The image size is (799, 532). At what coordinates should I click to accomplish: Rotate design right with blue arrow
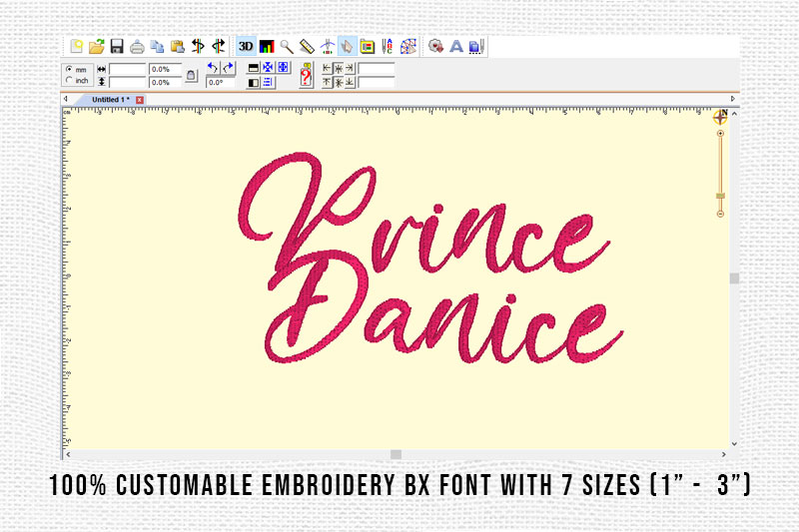(x=229, y=67)
